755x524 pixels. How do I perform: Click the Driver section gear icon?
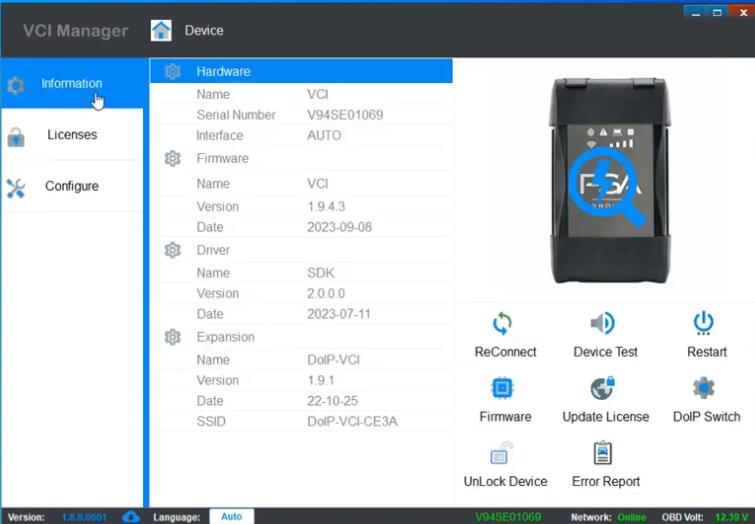pos(172,250)
